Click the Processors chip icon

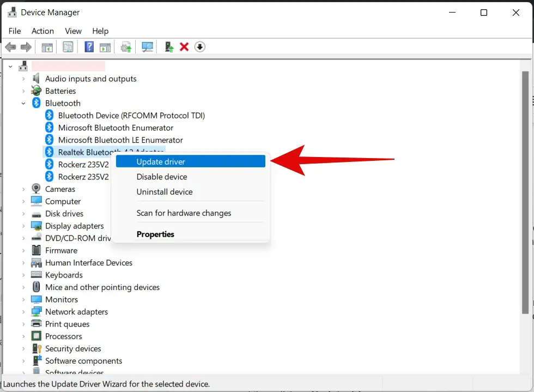[x=36, y=336]
